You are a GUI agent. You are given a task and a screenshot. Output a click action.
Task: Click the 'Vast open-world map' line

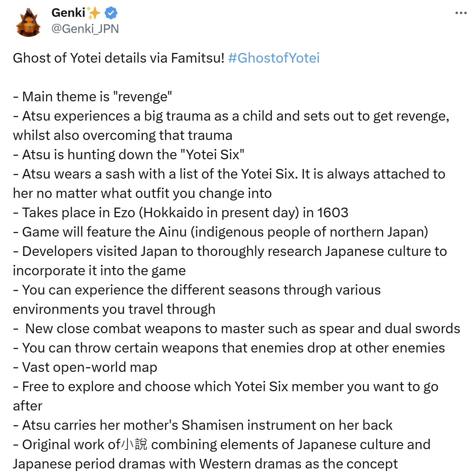[x=85, y=367]
